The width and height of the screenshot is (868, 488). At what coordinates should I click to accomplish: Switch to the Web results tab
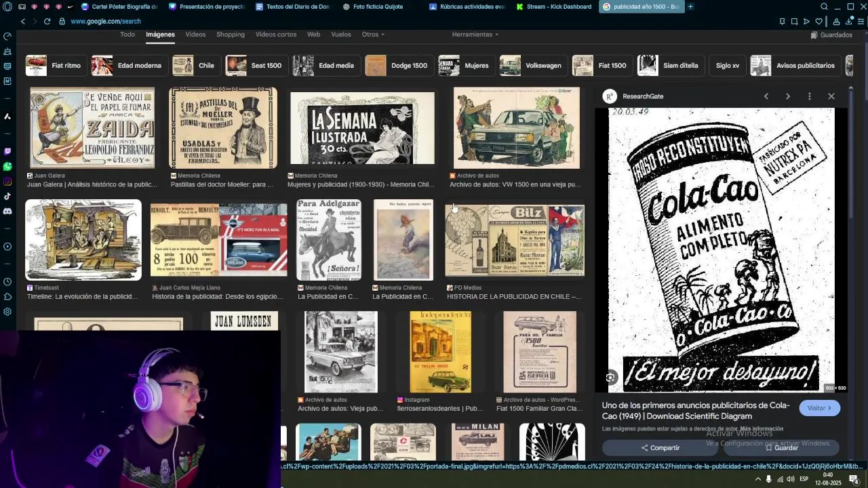coord(313,35)
